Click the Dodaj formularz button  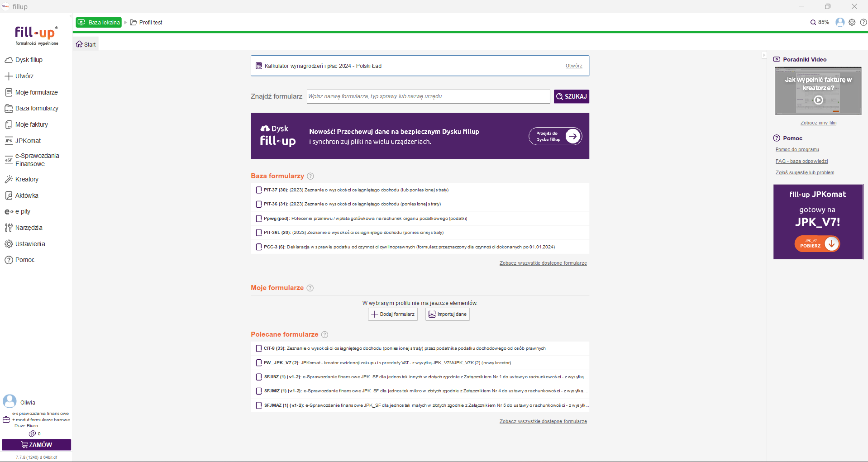[x=393, y=314]
